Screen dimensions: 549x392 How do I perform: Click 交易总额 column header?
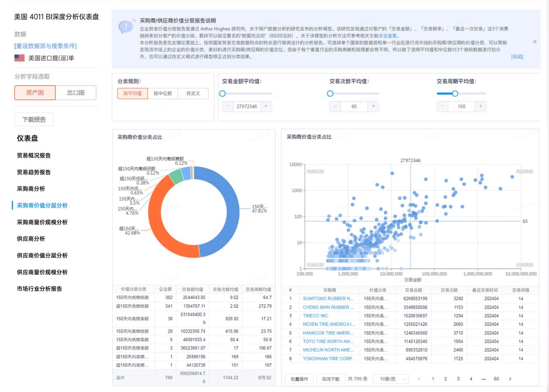coord(414,290)
